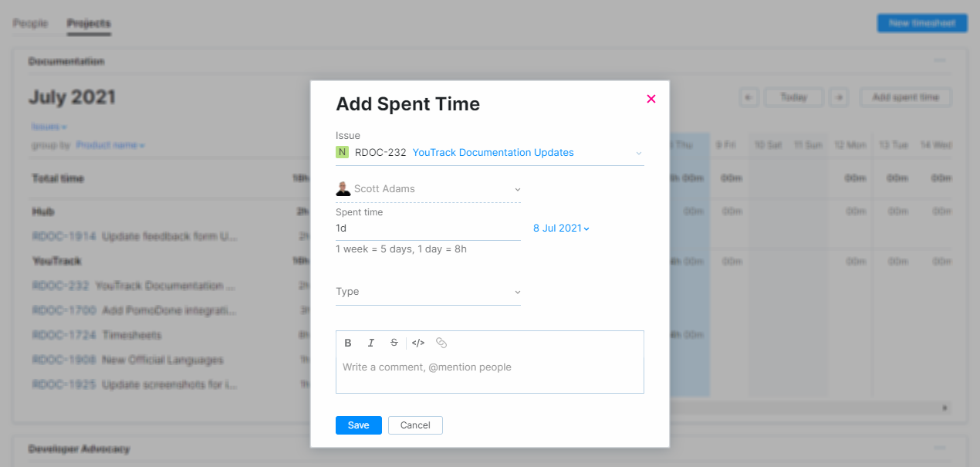Save the spent time entry
The width and height of the screenshot is (980, 467).
click(x=358, y=425)
